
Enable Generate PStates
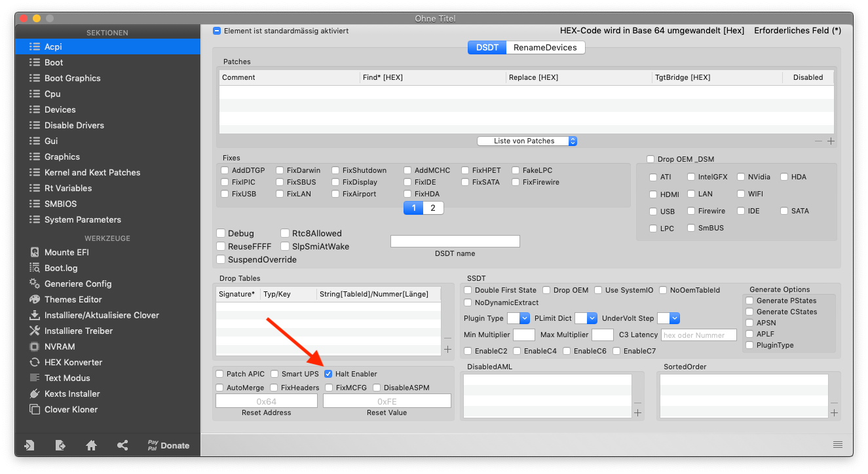tap(749, 301)
